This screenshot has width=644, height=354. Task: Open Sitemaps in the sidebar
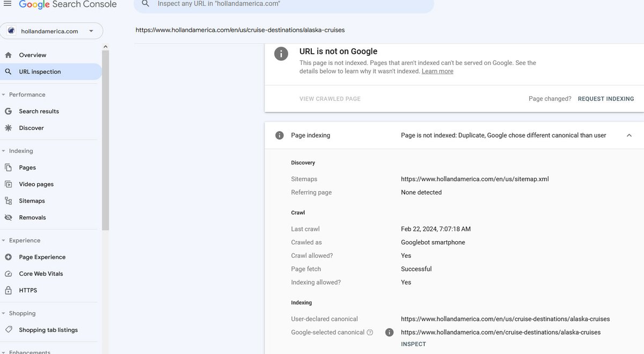tap(32, 201)
